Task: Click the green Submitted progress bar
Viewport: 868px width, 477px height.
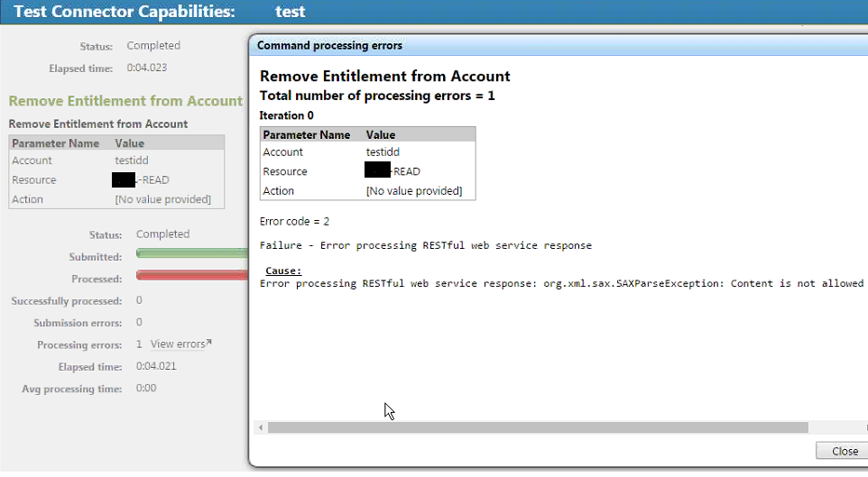Action: click(x=191, y=254)
